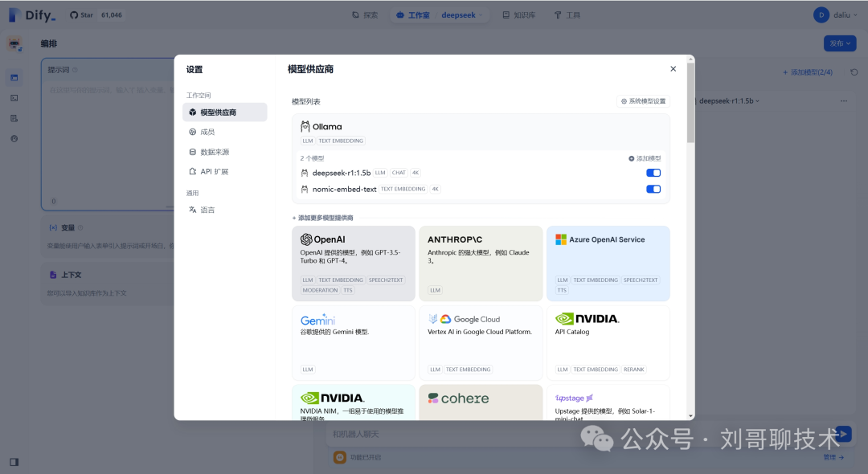Select the Cohere provider card

[481, 402]
